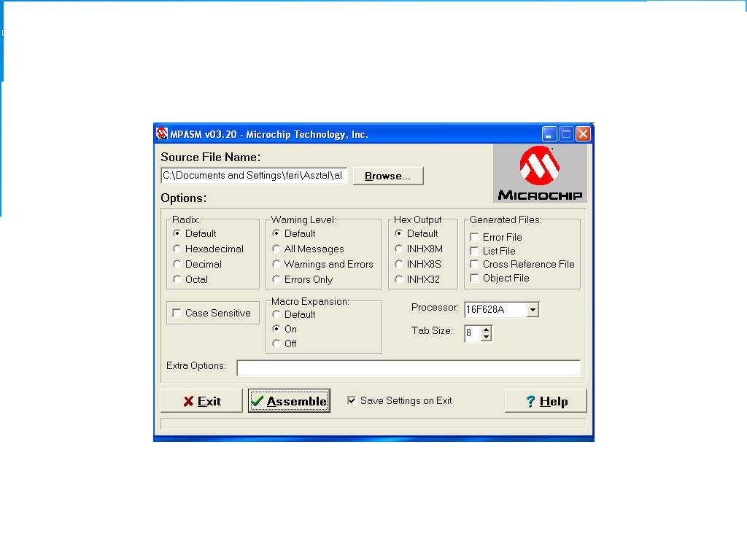Click the Microchip logo image
The image size is (747, 560).
(540, 174)
